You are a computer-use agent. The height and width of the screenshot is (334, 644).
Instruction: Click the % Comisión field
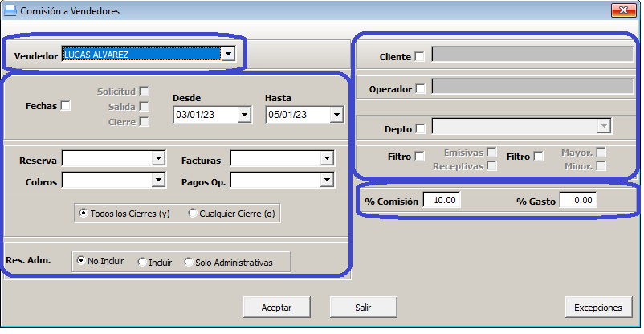click(442, 200)
